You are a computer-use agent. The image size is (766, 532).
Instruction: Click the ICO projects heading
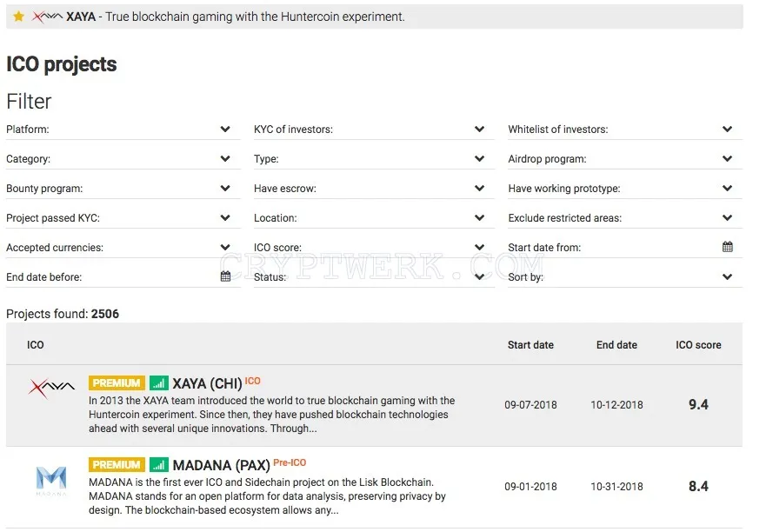(62, 64)
